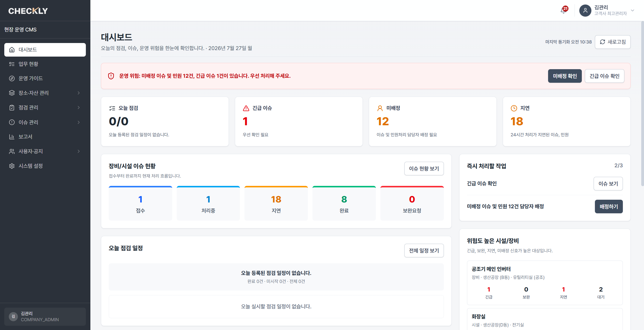The width and height of the screenshot is (644, 330).
Task: Select the 완료 status tile showing 8
Action: tap(344, 203)
